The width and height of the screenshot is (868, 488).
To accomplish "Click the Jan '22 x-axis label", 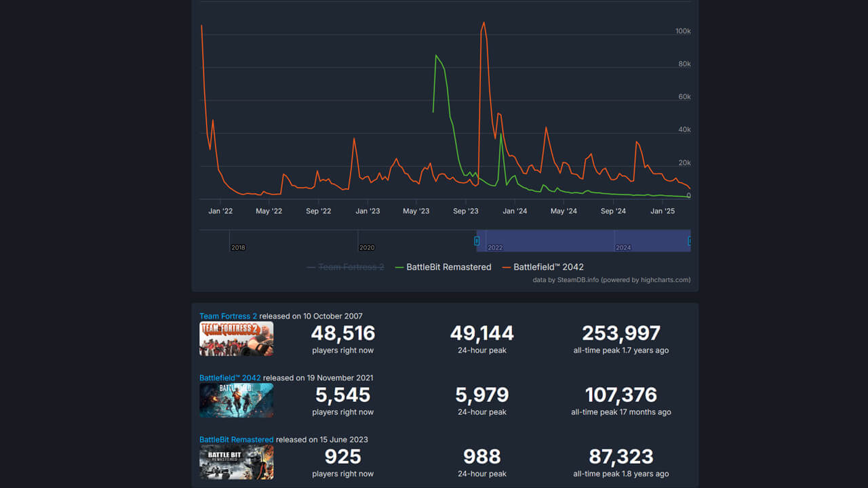I will click(220, 211).
